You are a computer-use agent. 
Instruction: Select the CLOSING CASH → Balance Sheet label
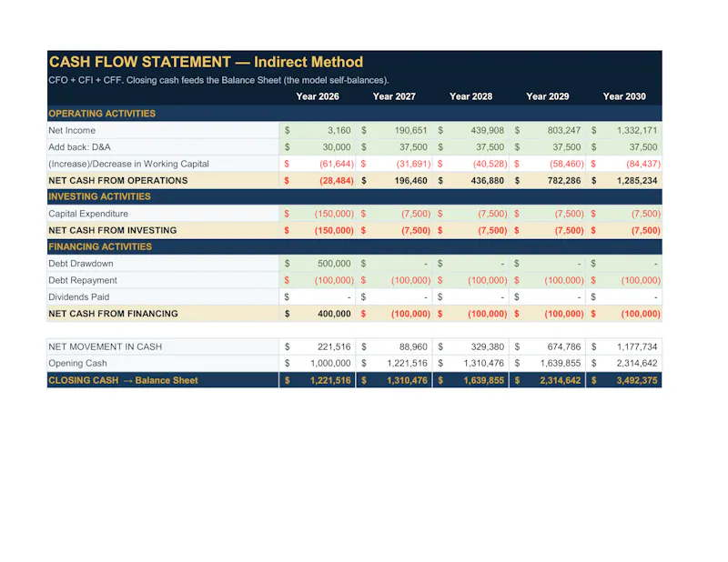click(123, 380)
